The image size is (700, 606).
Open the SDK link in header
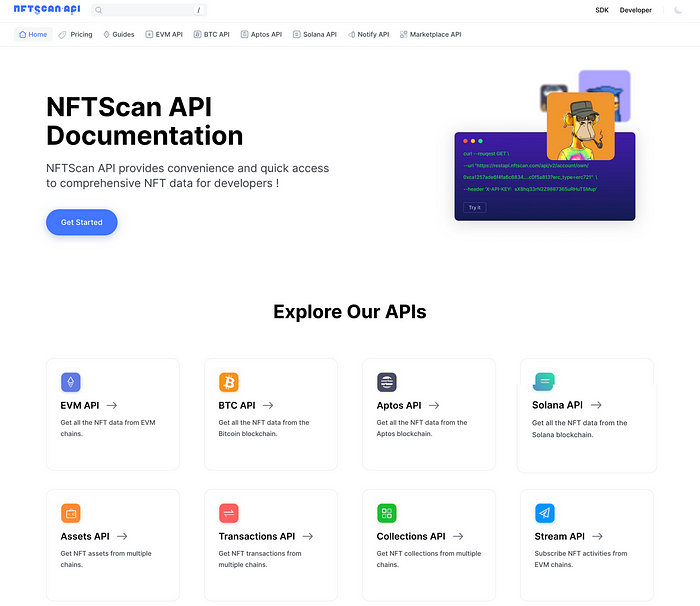click(x=602, y=10)
